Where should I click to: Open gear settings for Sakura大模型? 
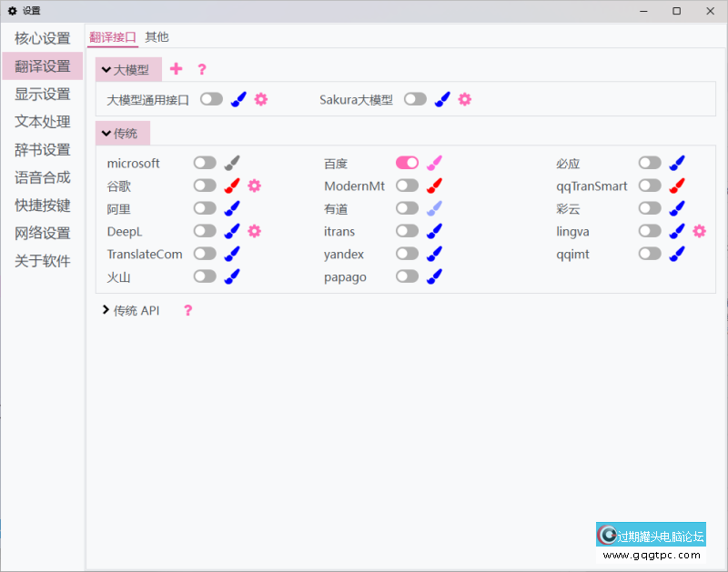pos(465,99)
